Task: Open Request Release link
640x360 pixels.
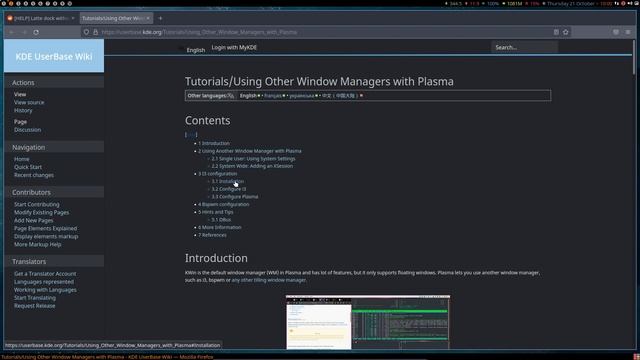Action: 35,306
